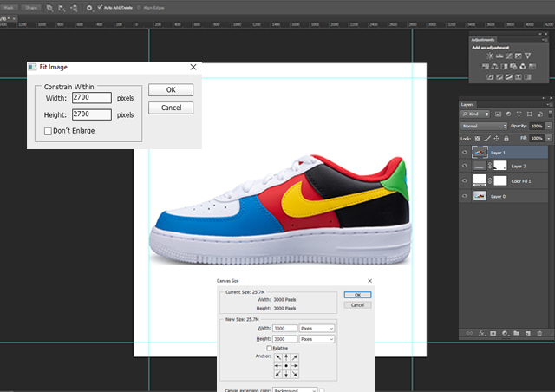Viewport: 555px width, 392px height.
Task: Add an Exposure adjustment
Action: pos(519,56)
